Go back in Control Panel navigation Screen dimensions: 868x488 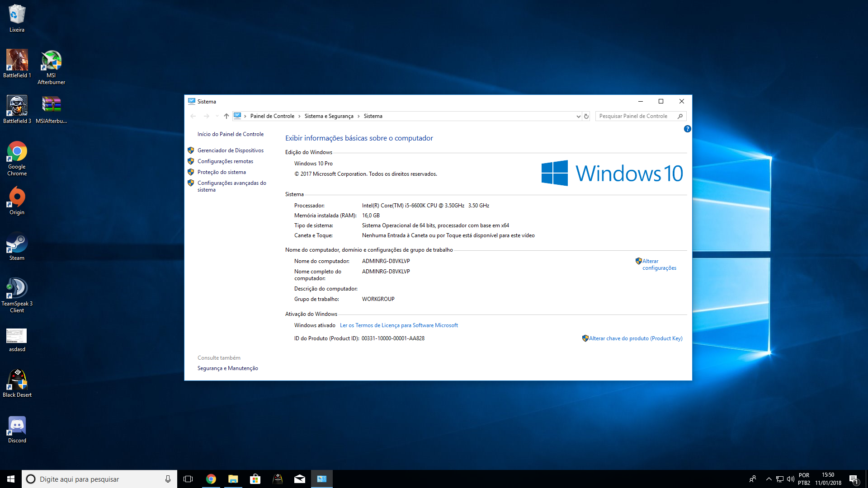[x=193, y=116]
